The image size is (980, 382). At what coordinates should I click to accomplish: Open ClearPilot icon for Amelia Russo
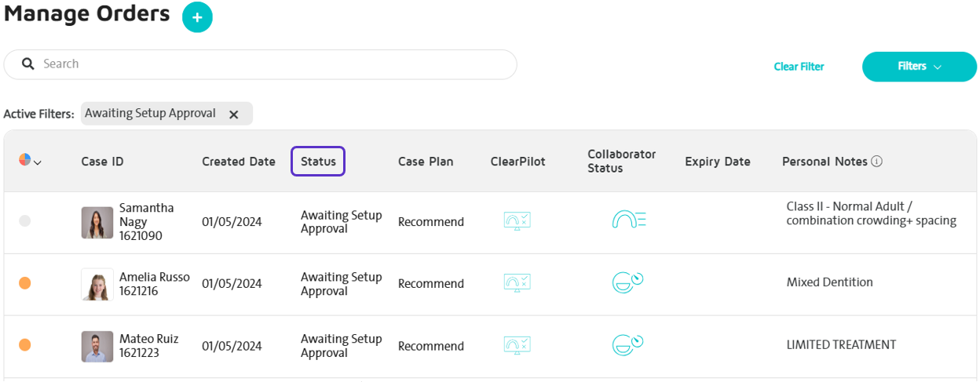(517, 282)
